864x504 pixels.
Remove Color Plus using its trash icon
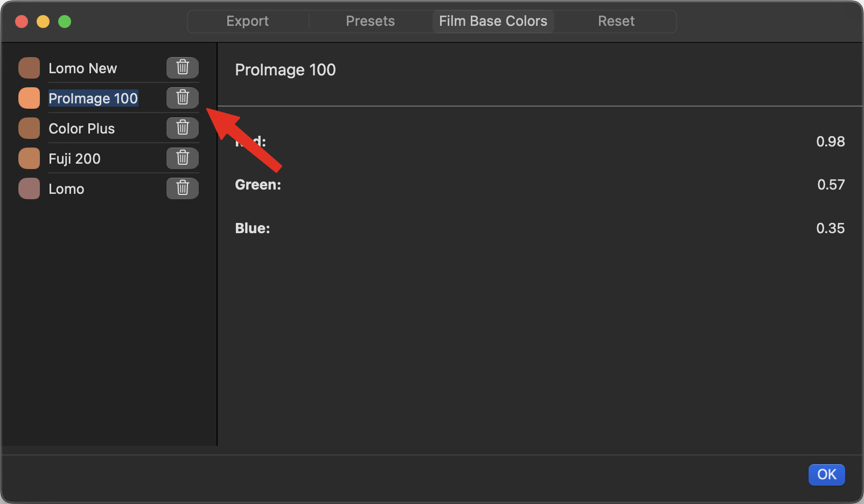pos(182,128)
